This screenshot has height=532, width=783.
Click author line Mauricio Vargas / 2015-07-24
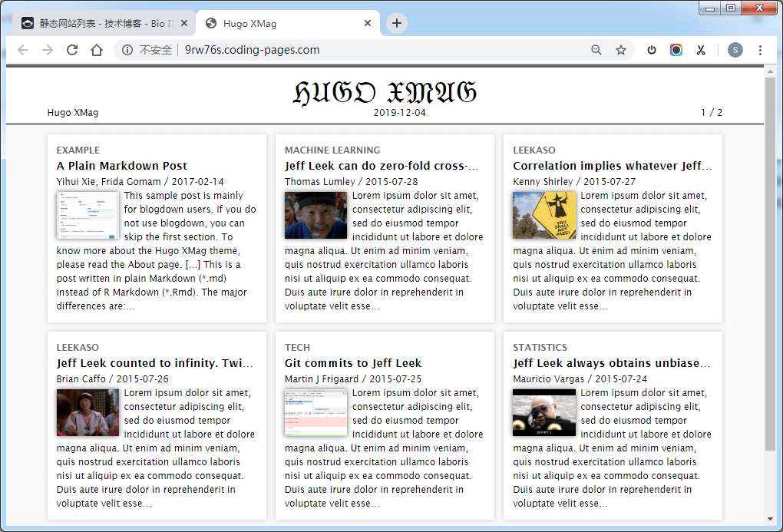coord(580,379)
